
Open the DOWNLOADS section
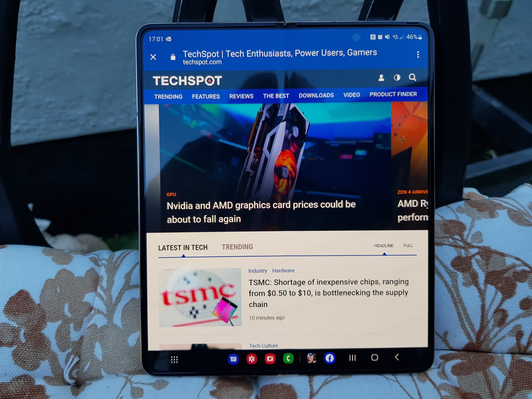316,96
